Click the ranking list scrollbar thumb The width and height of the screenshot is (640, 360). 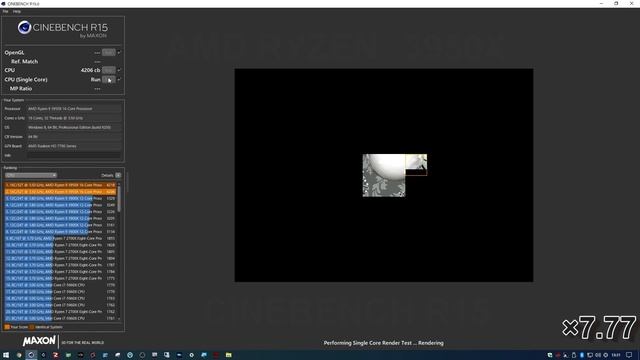point(119,199)
